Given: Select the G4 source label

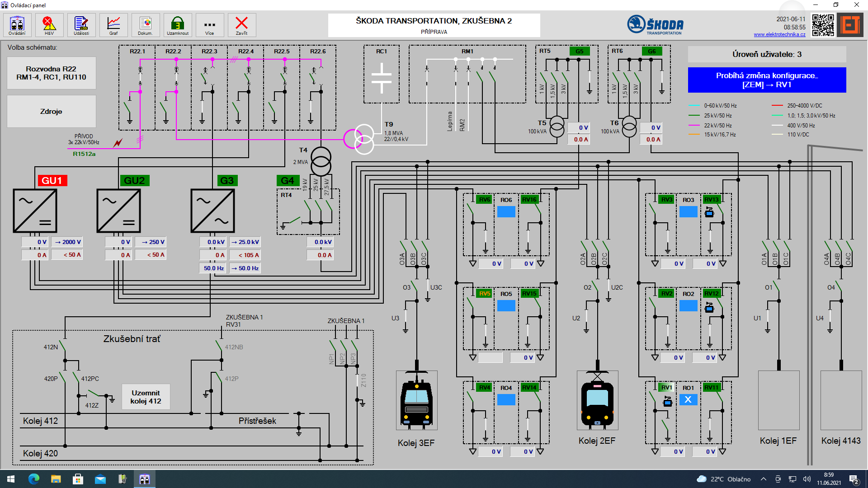Looking at the screenshot, I should (288, 181).
